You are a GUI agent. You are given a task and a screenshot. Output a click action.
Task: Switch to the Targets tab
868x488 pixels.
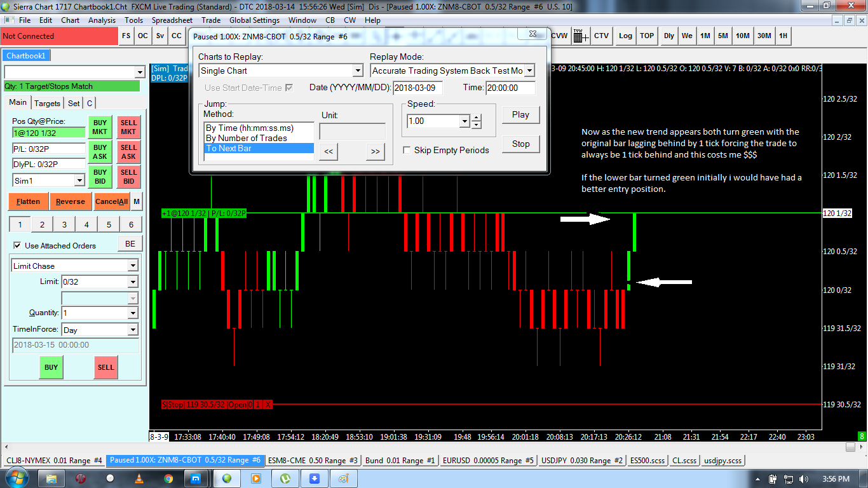(x=47, y=103)
